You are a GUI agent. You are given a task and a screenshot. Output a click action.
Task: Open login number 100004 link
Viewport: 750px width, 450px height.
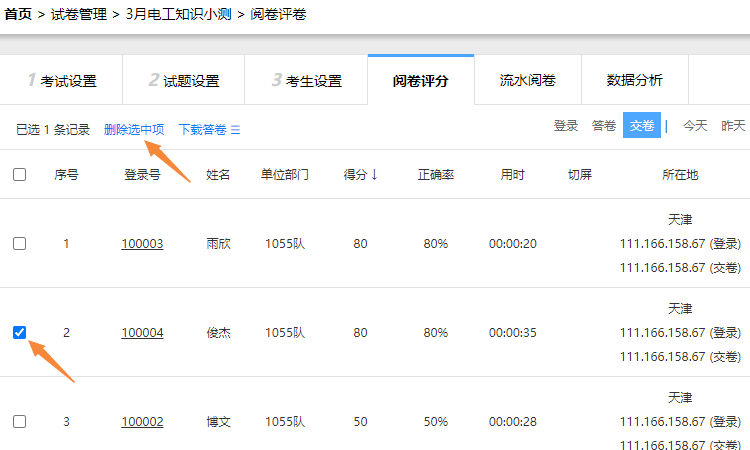pos(142,333)
